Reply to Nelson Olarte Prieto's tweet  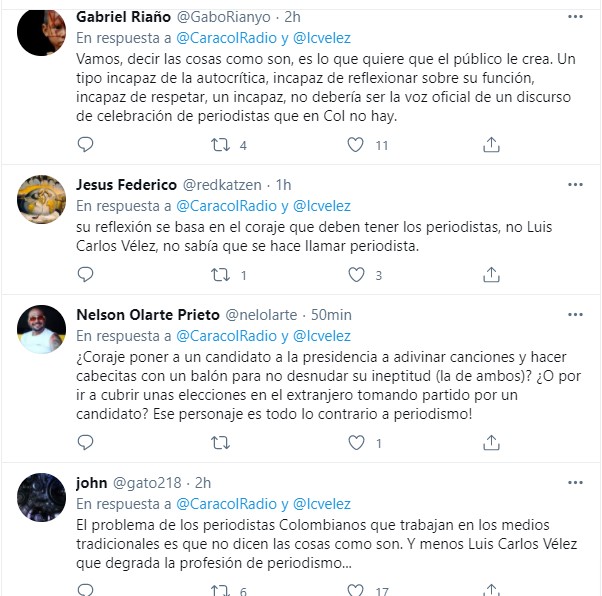pos(85,441)
